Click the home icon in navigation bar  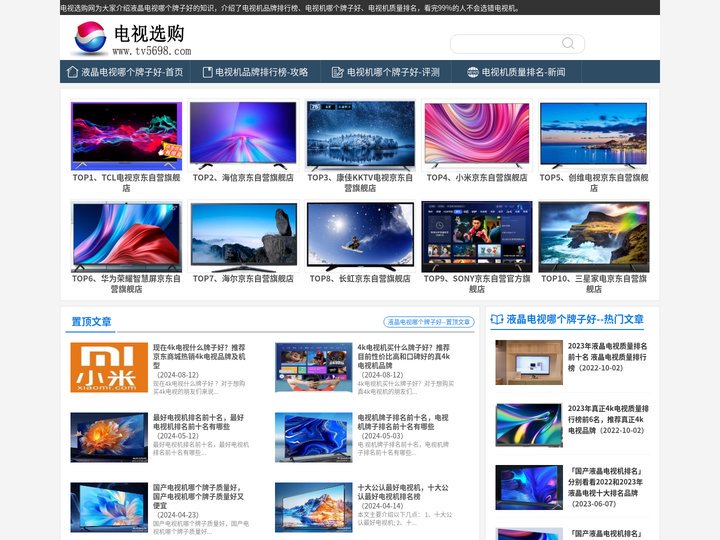click(x=72, y=72)
